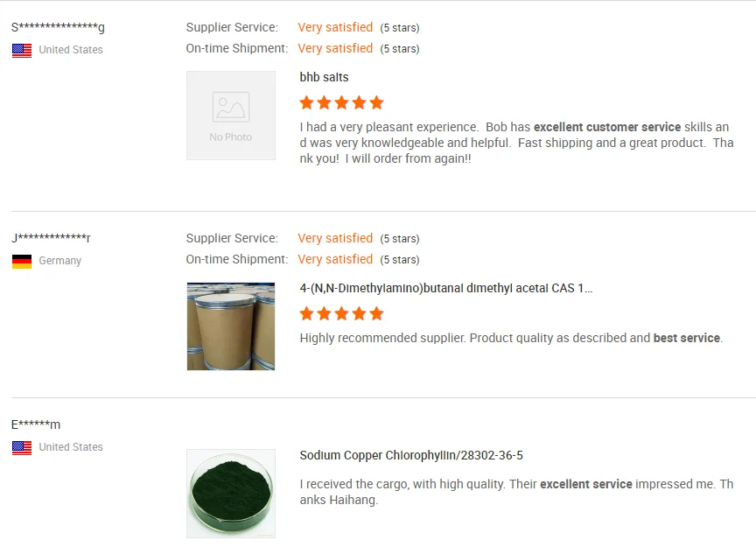This screenshot has width=756, height=554.
Task: Click the star rating under the Dimethylamino butanal product
Action: point(341,313)
